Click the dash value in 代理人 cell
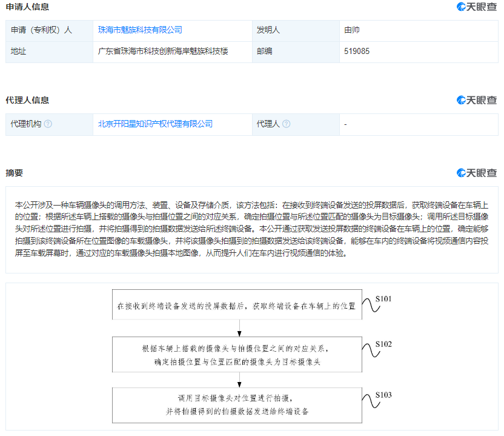Image resolution: width=504 pixels, height=436 pixels. pos(345,124)
